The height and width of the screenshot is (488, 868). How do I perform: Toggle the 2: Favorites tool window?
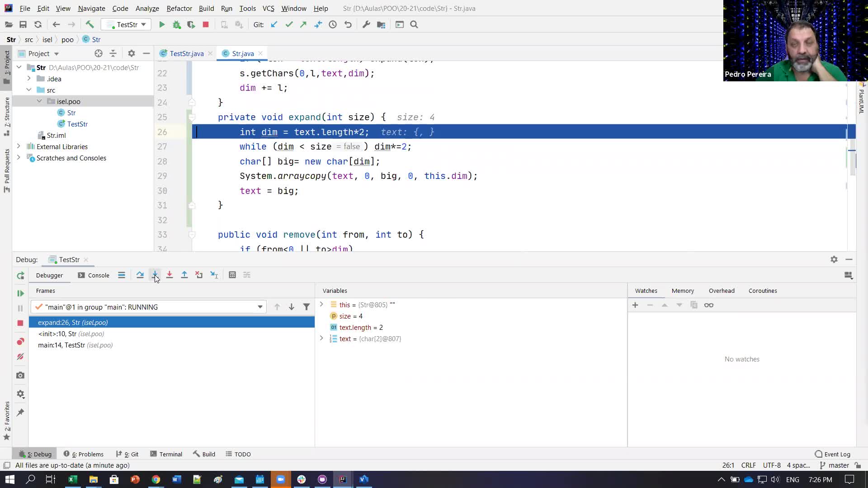tap(7, 421)
